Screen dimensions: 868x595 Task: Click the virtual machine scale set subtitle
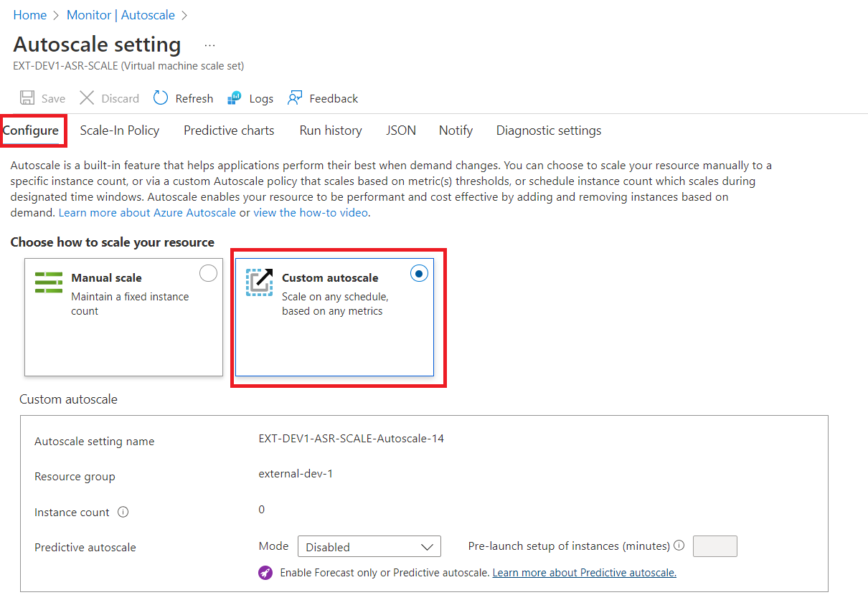point(128,66)
